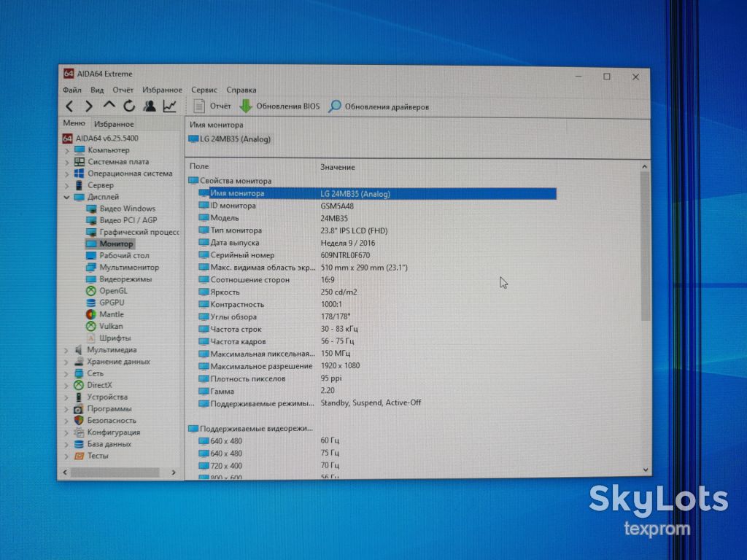Open the graph chart icon in the toolbar

point(169,106)
